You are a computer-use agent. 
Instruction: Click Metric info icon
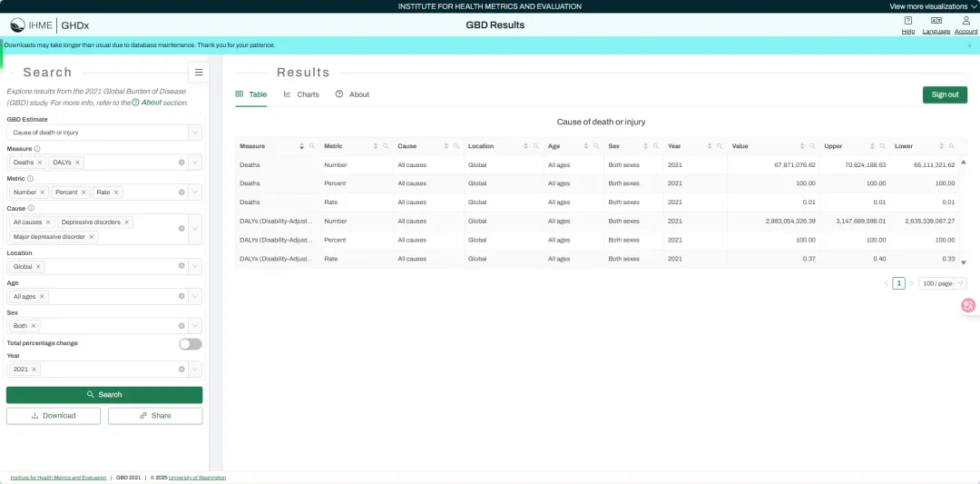coord(31,179)
